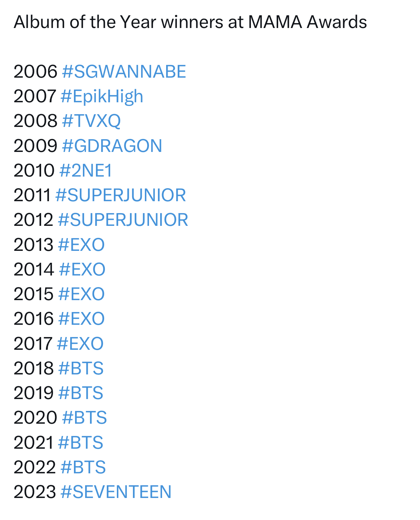420x520 pixels.
Task: Open the #SGWANNABE hashtag link
Action: (x=124, y=71)
